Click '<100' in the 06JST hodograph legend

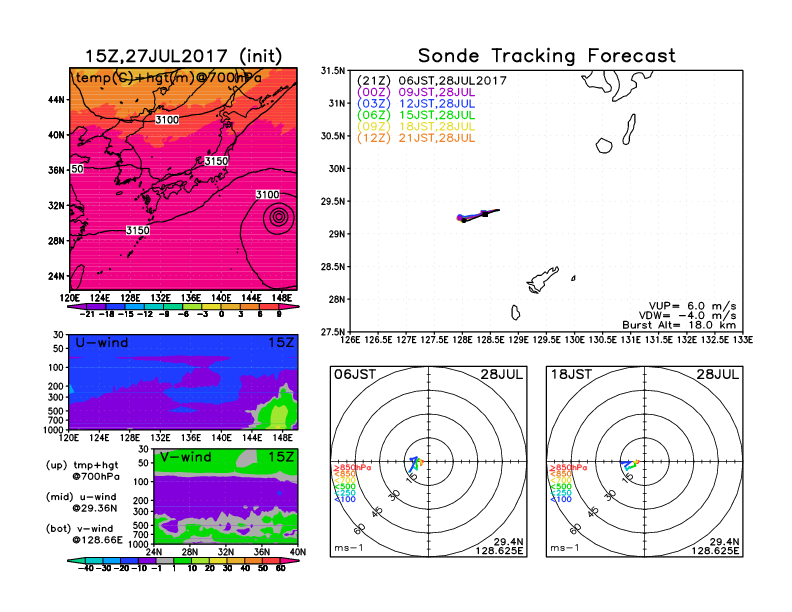[345, 499]
